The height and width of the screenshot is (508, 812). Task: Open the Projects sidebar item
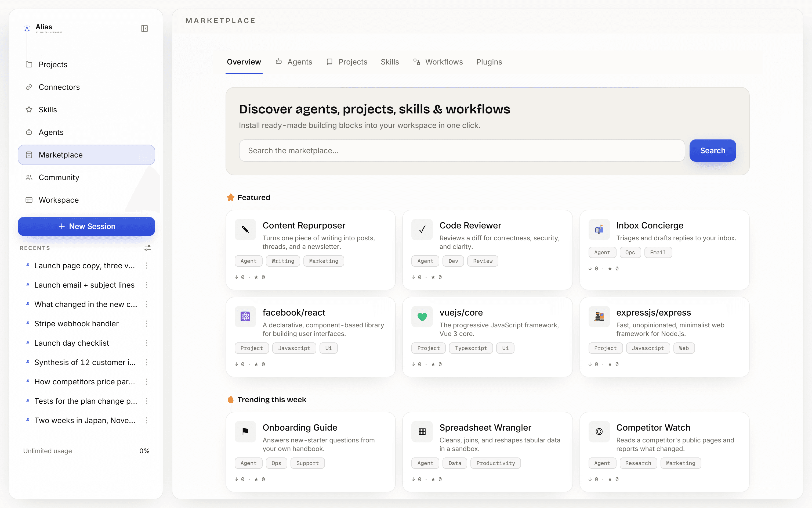tap(86, 65)
